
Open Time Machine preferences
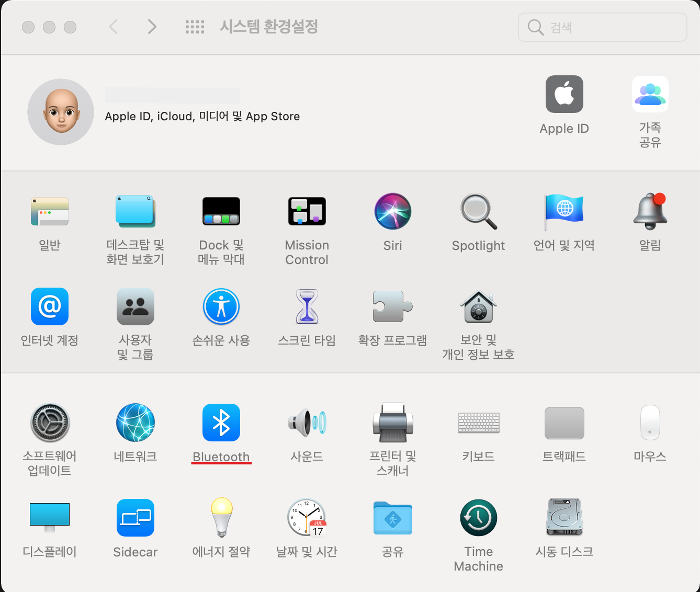coord(479,518)
